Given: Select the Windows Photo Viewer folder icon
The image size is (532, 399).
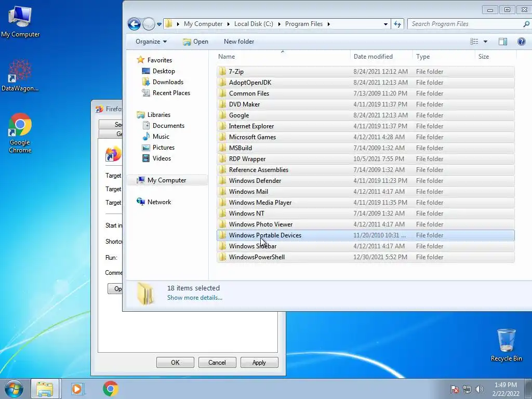Looking at the screenshot, I should point(222,224).
